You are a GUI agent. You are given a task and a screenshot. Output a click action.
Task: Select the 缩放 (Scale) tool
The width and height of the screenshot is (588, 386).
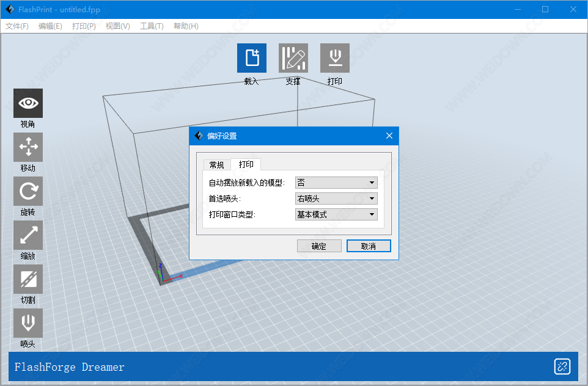tap(28, 235)
